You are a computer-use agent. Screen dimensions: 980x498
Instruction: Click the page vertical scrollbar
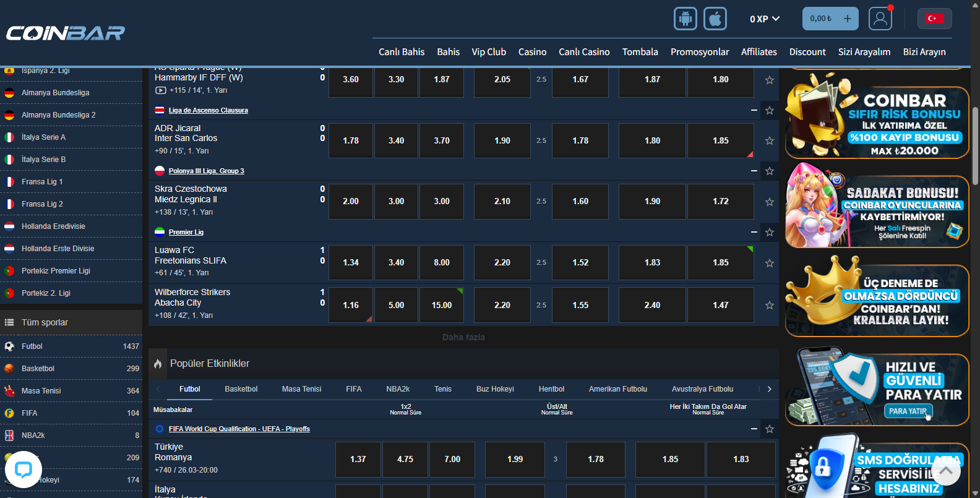tap(975, 142)
